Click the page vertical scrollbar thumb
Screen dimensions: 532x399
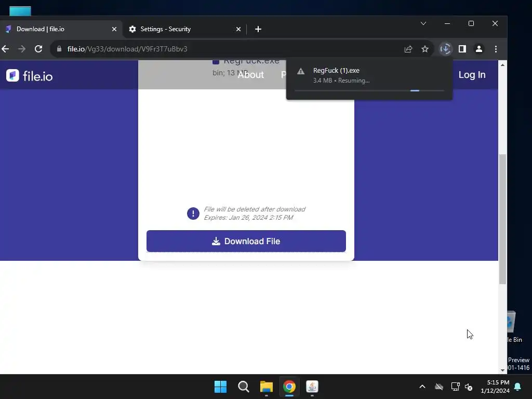[502, 219]
